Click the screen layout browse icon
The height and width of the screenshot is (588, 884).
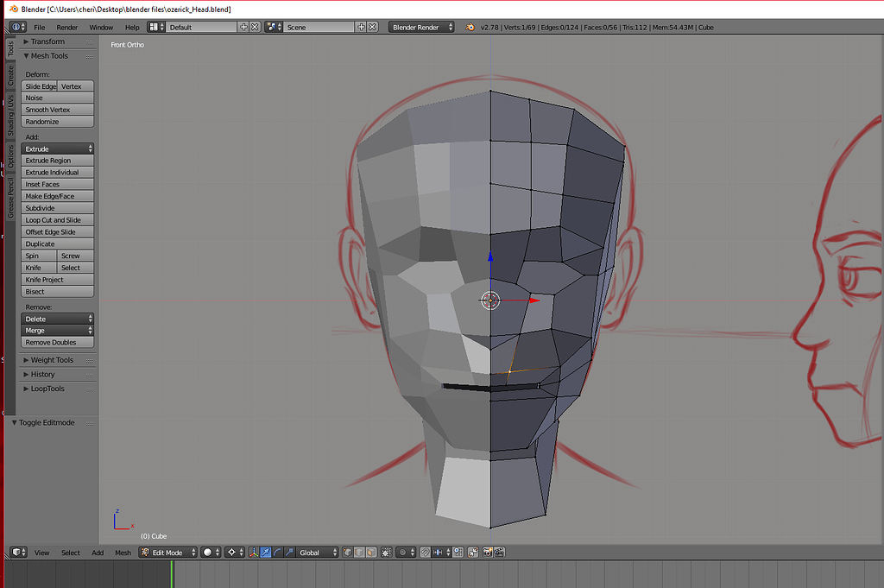[x=156, y=27]
